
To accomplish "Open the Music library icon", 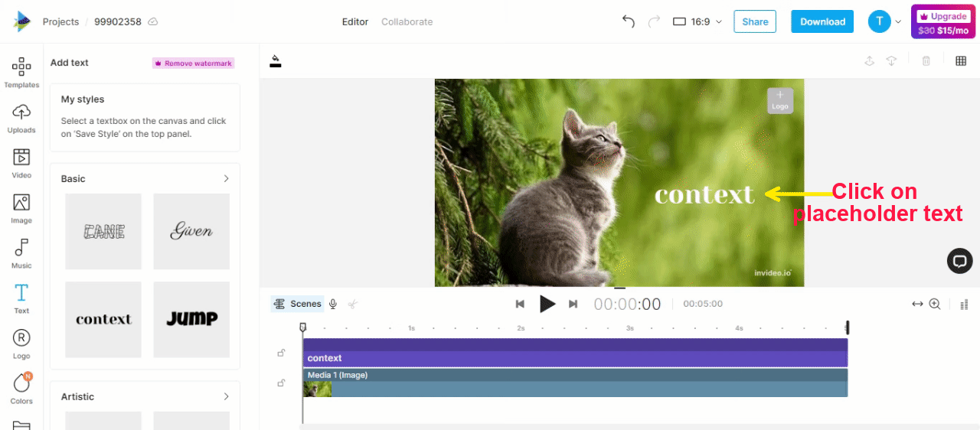I will click(x=21, y=253).
